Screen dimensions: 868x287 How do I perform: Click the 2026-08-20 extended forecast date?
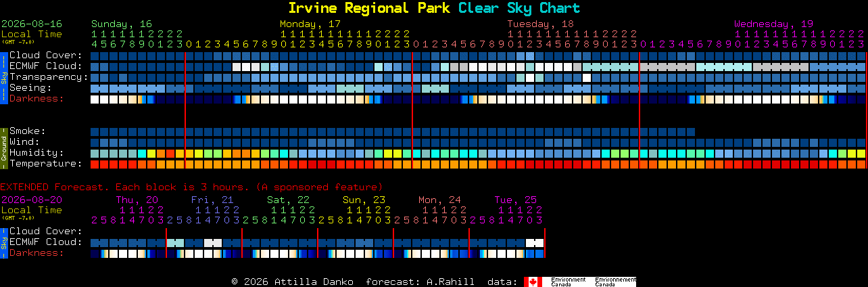tap(32, 200)
